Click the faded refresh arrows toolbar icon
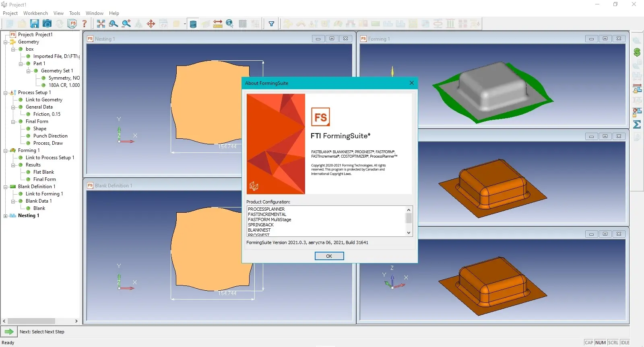Viewport: 644px width, 347px height. (60, 24)
